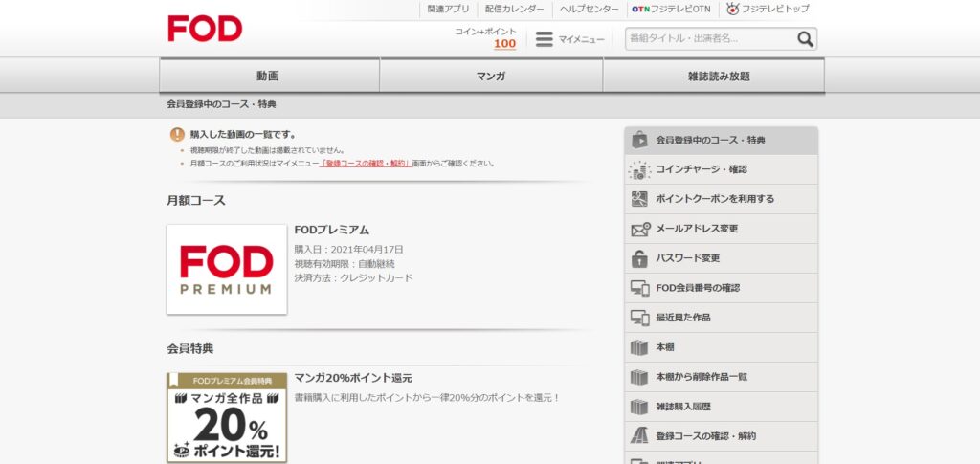
Task: Select コインチャージ・確認 in sidebar
Action: [722, 169]
